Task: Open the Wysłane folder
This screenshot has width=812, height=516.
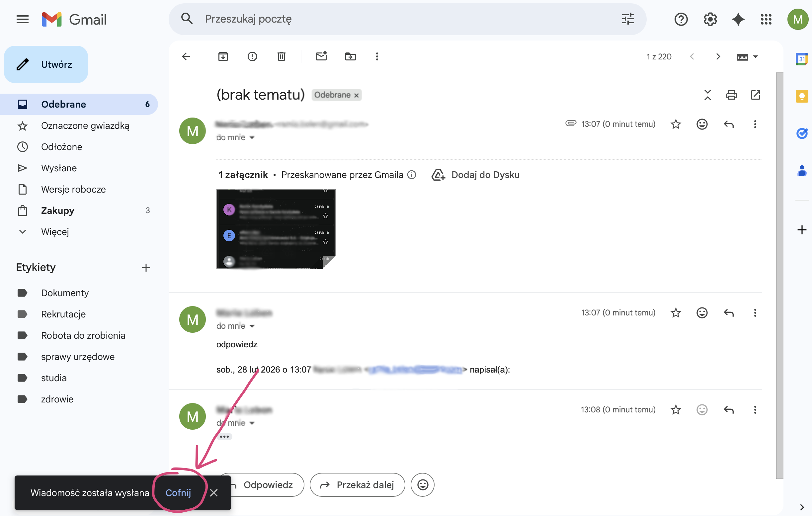Action: click(59, 168)
